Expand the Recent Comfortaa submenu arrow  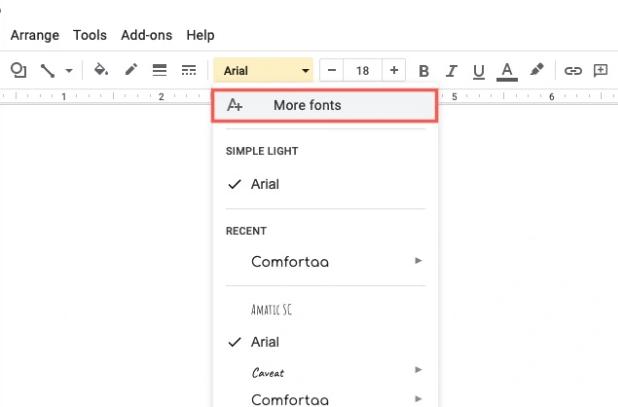point(418,260)
